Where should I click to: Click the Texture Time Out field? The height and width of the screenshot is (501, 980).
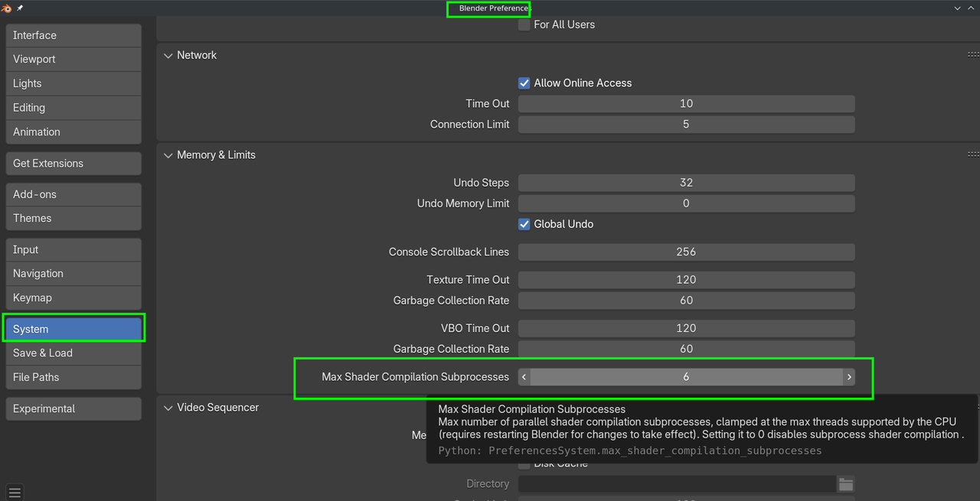tap(686, 279)
